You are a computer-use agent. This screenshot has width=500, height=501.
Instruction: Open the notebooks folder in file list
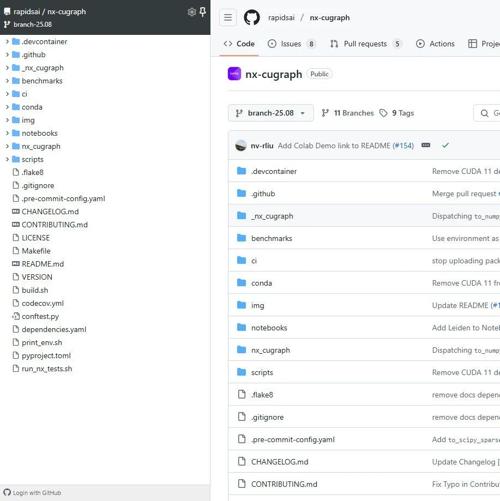pos(269,328)
